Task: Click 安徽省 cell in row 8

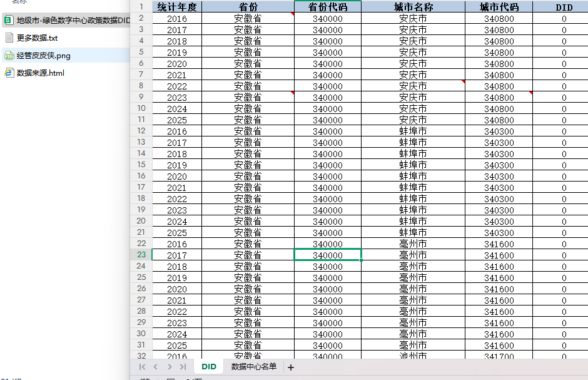Action: pyautogui.click(x=248, y=86)
